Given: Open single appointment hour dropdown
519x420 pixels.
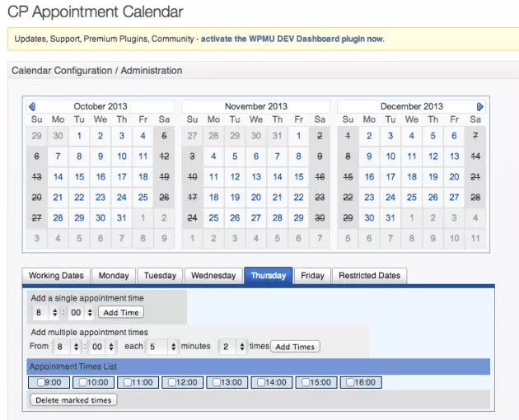Looking at the screenshot, I should tap(45, 312).
